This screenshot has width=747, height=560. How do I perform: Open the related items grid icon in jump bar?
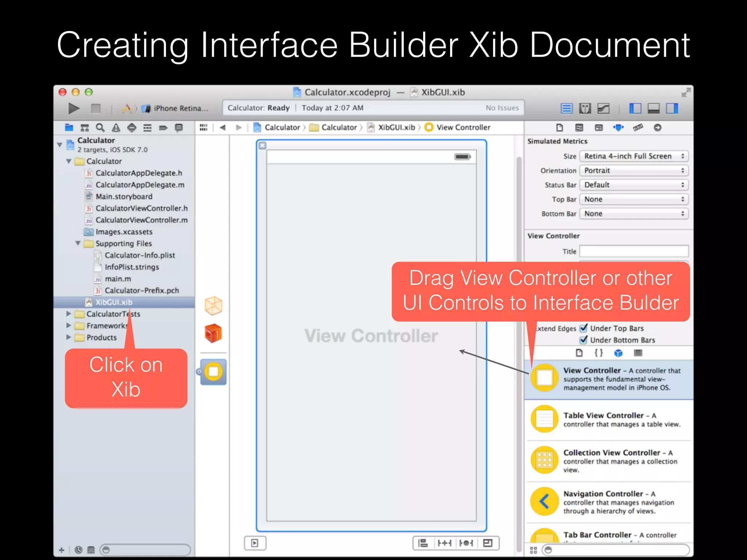[x=204, y=127]
